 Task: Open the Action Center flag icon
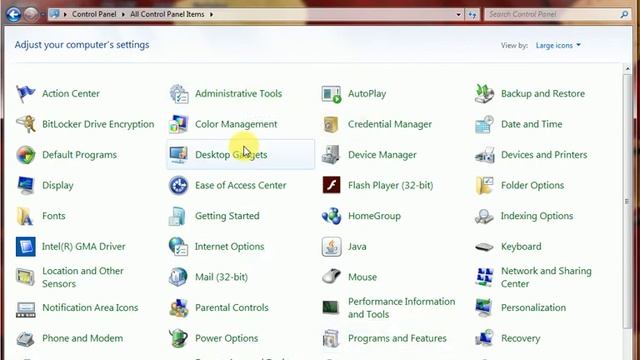point(25,93)
